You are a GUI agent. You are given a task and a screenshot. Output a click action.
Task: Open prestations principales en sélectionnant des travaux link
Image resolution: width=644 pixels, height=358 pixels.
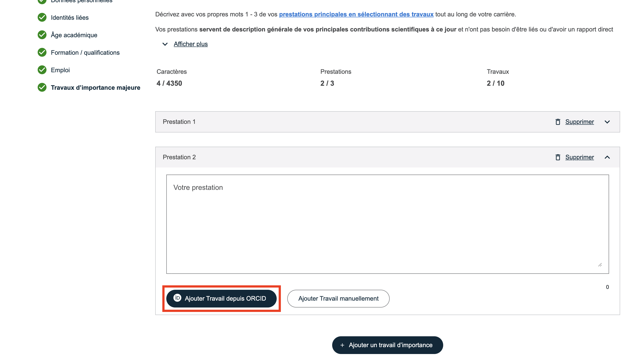(x=356, y=14)
